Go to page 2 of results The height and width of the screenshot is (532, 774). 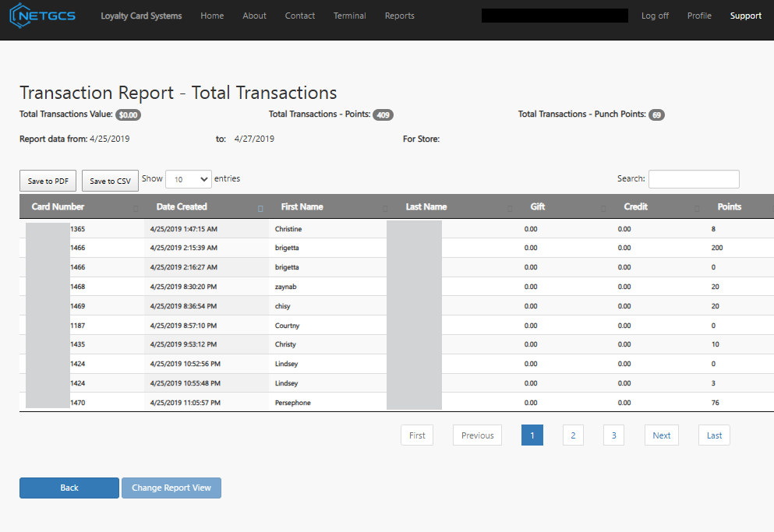coord(572,435)
